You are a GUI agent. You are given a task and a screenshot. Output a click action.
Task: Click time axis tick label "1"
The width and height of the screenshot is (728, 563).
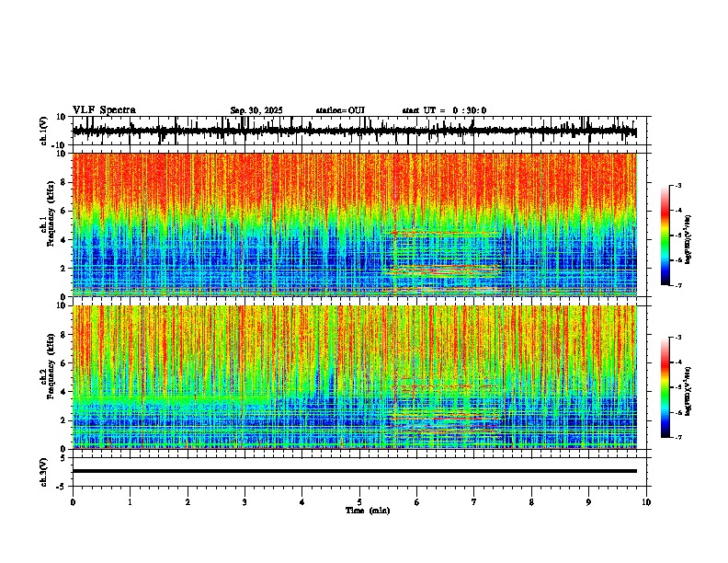click(x=130, y=502)
